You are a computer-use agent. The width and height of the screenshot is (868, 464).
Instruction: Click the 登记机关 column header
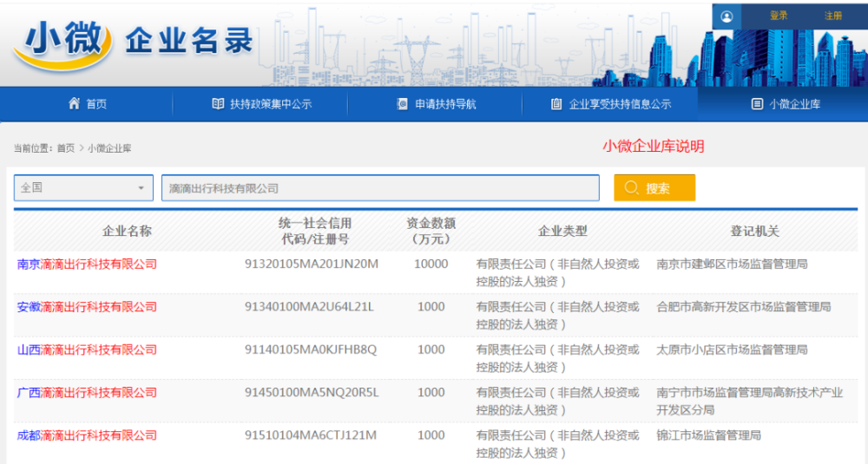point(754,232)
